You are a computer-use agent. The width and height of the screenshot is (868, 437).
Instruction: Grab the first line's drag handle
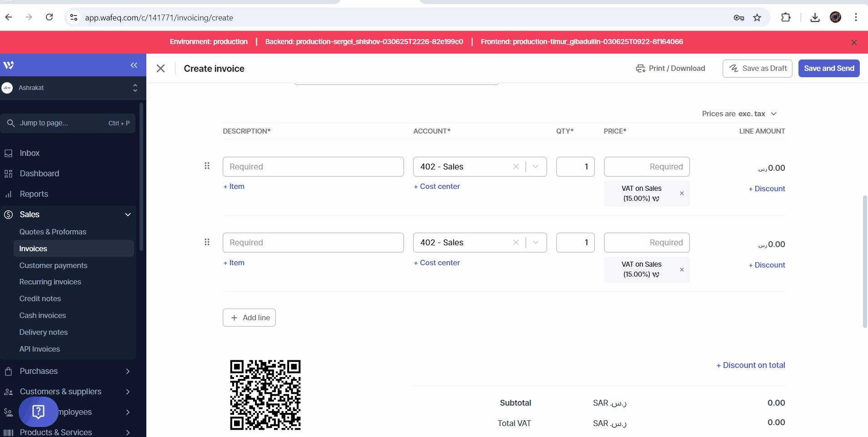(207, 166)
